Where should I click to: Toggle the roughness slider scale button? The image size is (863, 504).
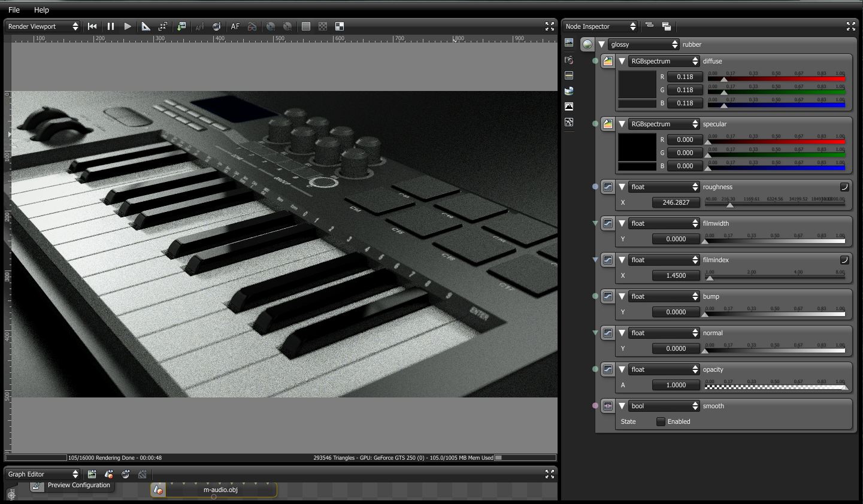844,187
